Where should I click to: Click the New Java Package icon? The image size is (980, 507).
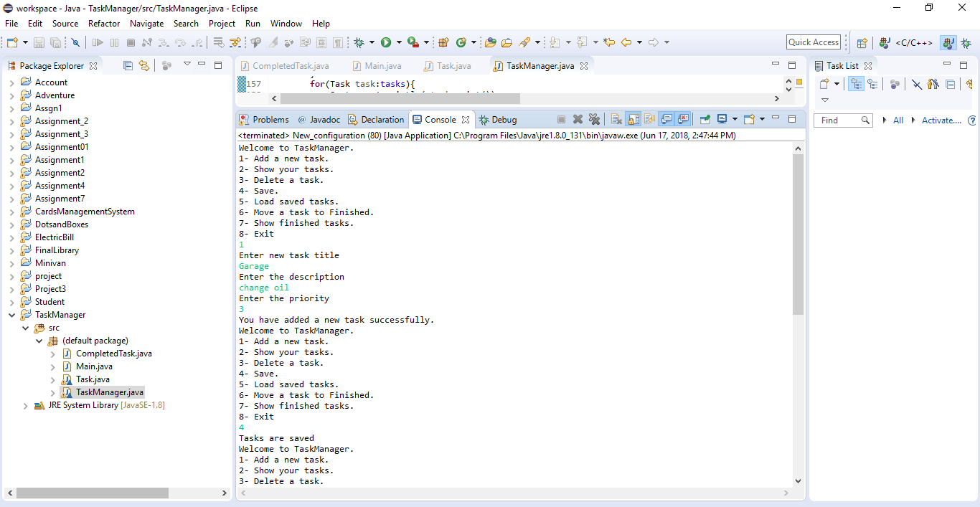click(443, 42)
